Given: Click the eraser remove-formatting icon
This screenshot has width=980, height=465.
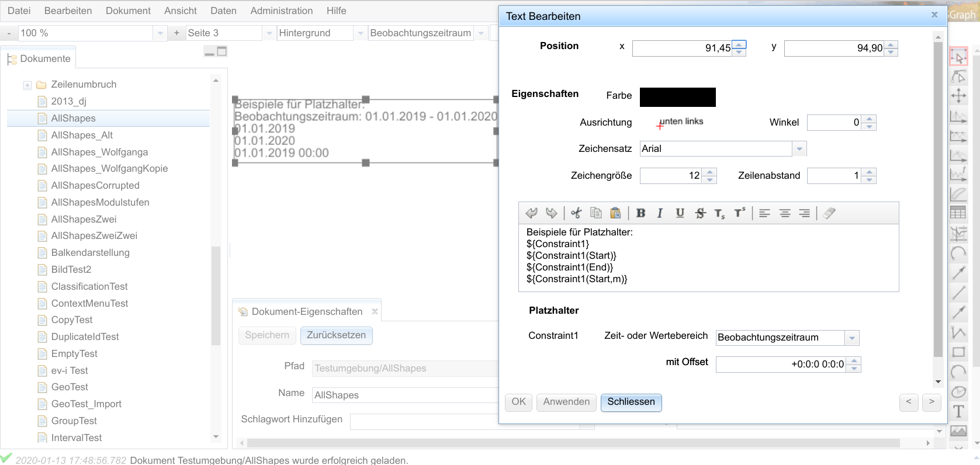Looking at the screenshot, I should (x=829, y=213).
